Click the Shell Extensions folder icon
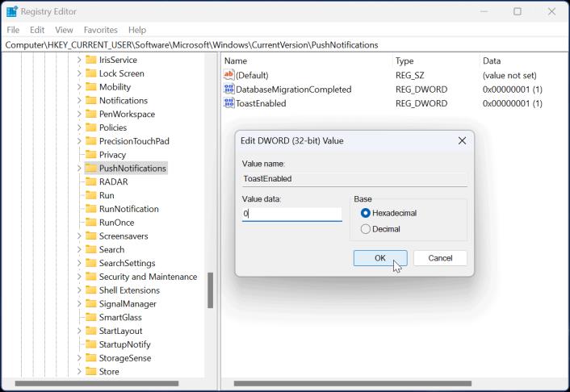Viewport: 570px width, 392px height. (x=91, y=290)
